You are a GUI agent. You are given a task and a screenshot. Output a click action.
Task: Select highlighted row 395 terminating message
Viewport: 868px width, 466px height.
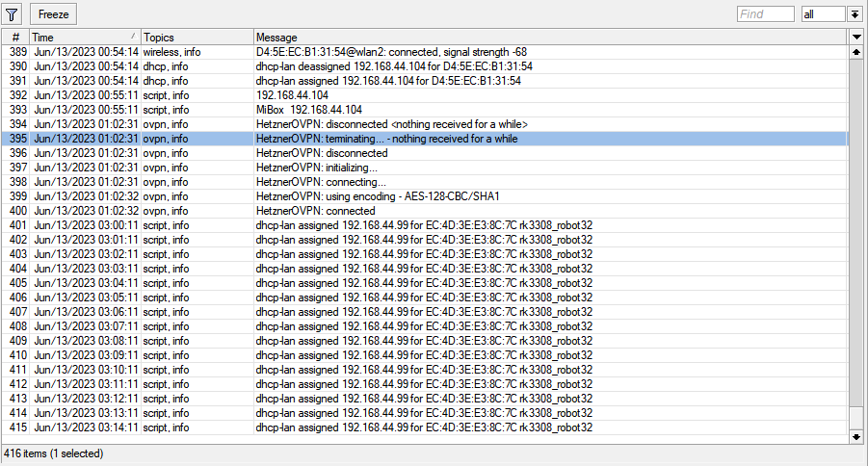coord(425,139)
